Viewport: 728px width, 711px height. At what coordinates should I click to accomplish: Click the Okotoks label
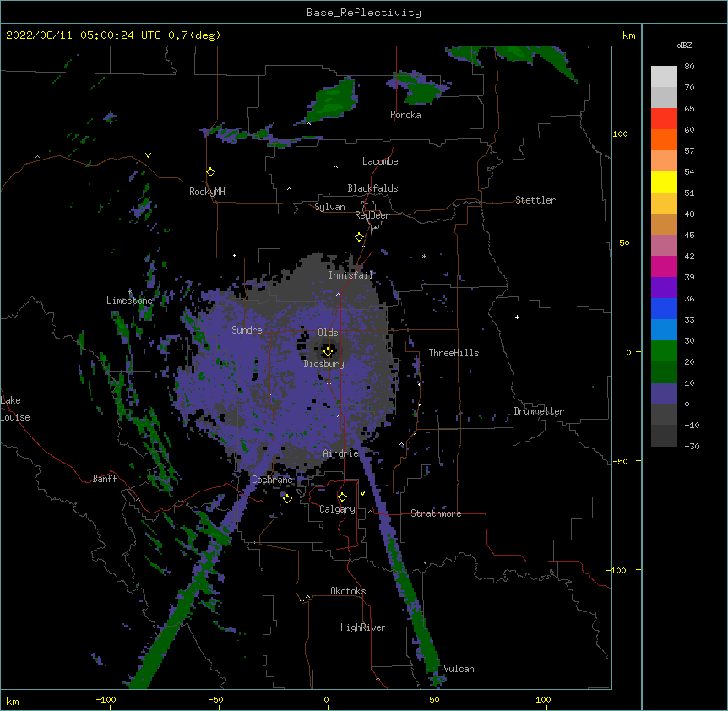coord(348,591)
